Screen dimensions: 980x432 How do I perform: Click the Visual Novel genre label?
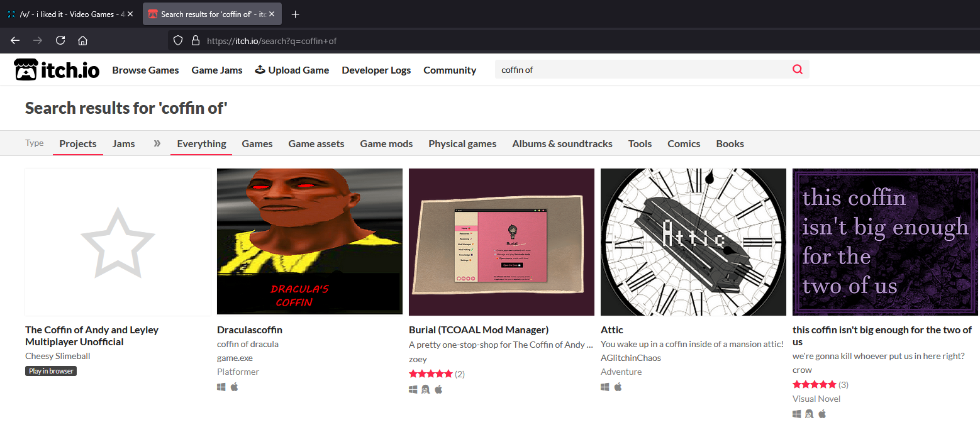coord(816,399)
